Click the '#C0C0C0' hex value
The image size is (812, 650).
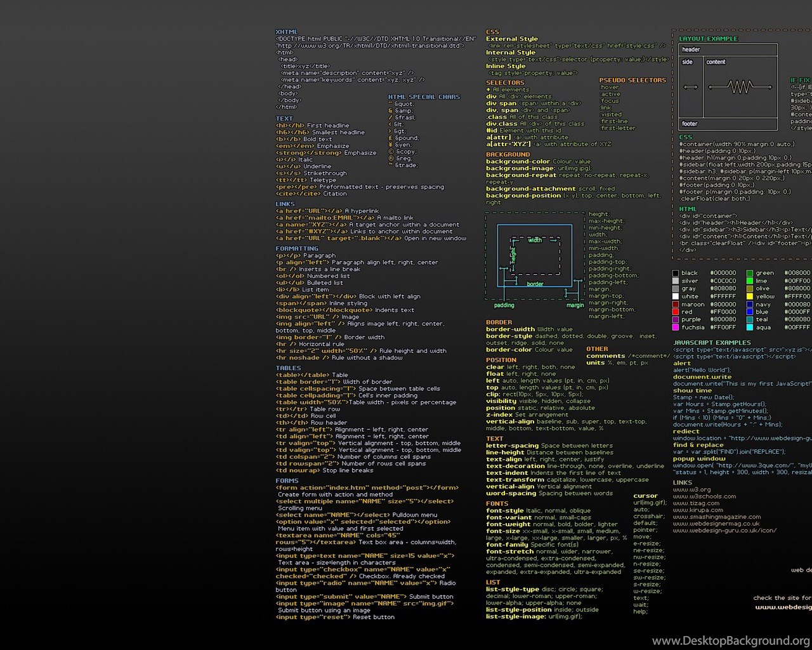tap(723, 281)
